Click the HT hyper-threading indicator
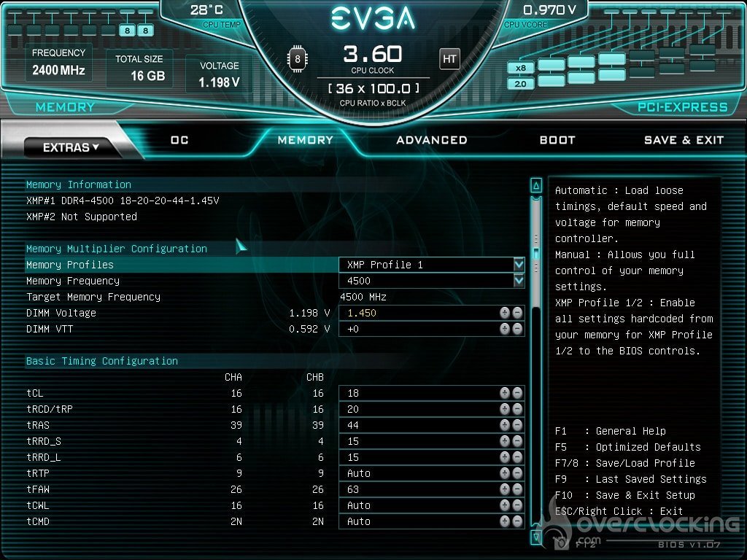This screenshot has height=560, width=747. tap(449, 59)
